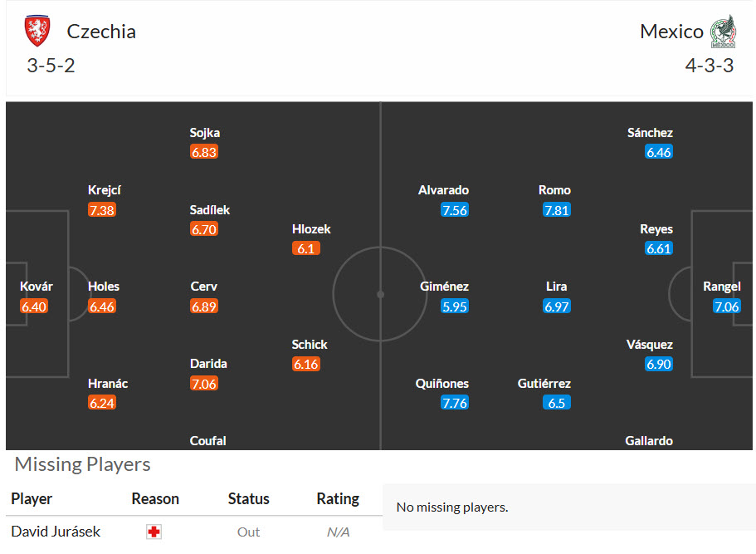Image resolution: width=756 pixels, height=554 pixels.
Task: Click Schick's 6.16 rating badge
Action: pos(306,365)
